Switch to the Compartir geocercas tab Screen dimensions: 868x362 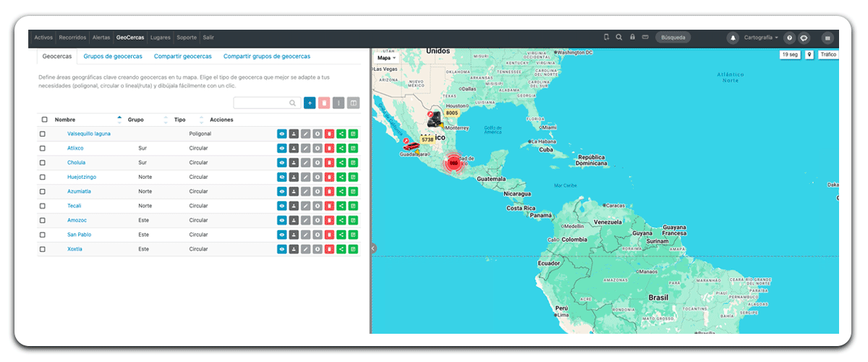(183, 56)
